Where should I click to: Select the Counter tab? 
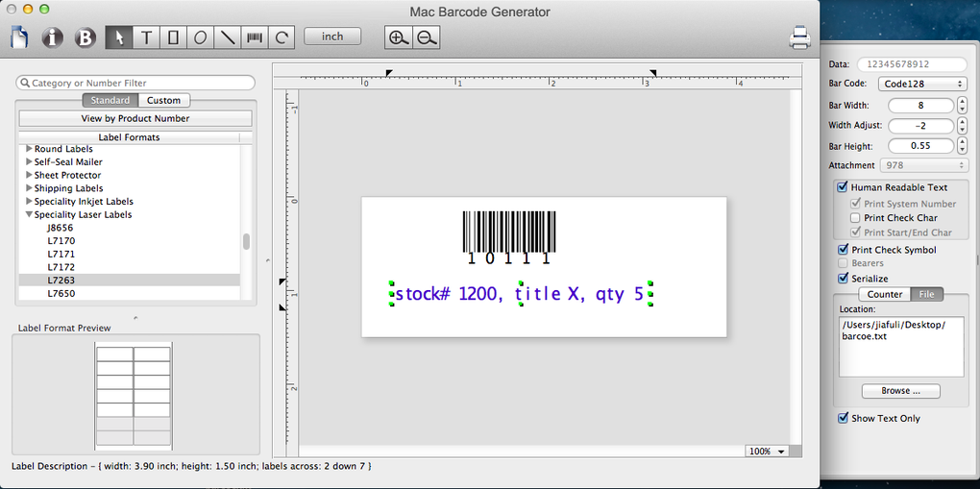884,294
